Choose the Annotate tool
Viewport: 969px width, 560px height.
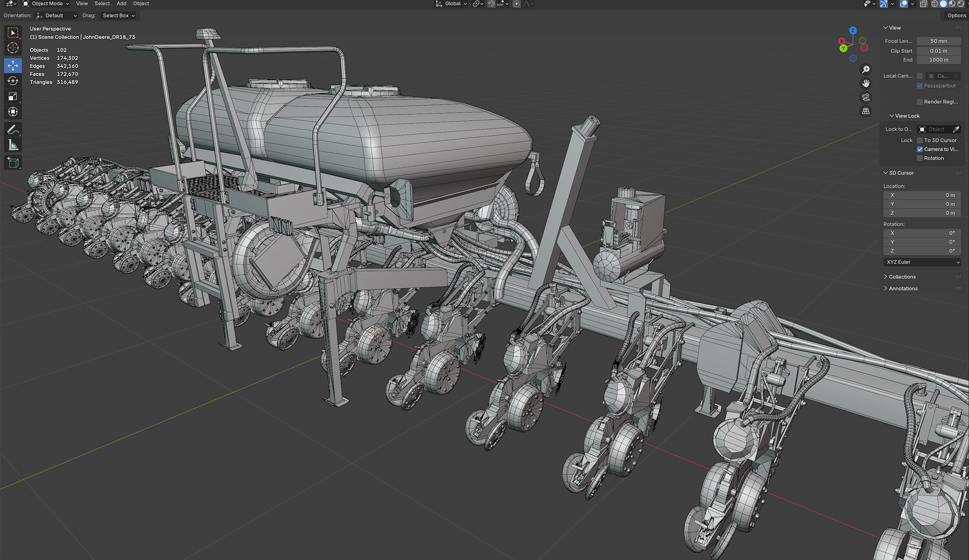[x=13, y=129]
